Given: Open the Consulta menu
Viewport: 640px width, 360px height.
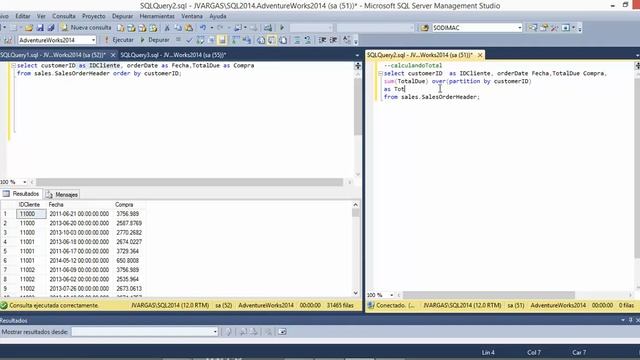Looking at the screenshot, I should pos(64,16).
